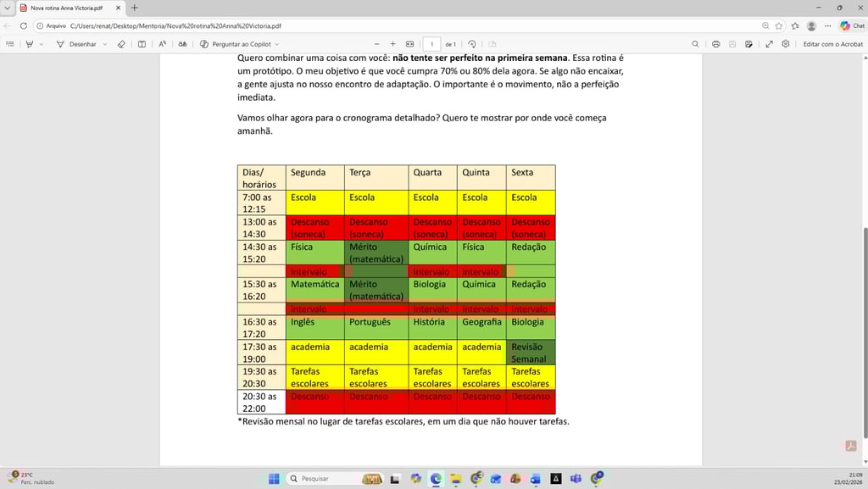The height and width of the screenshot is (489, 868).
Task: Zoom out of the PDF
Action: [x=377, y=44]
